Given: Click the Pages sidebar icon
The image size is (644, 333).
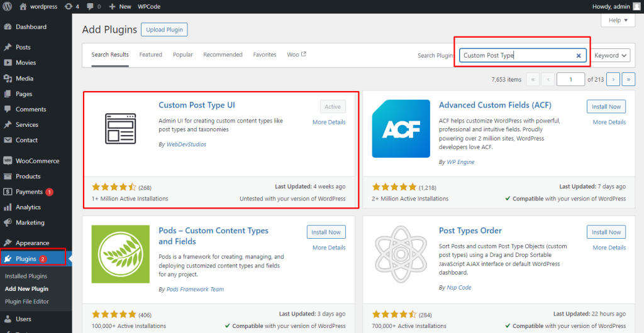Looking at the screenshot, I should (8, 94).
